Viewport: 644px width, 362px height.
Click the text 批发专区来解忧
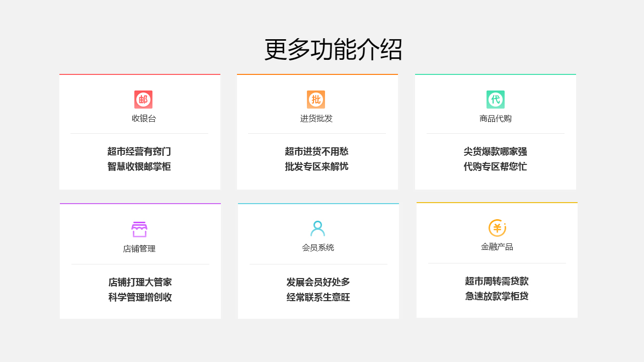click(x=317, y=166)
